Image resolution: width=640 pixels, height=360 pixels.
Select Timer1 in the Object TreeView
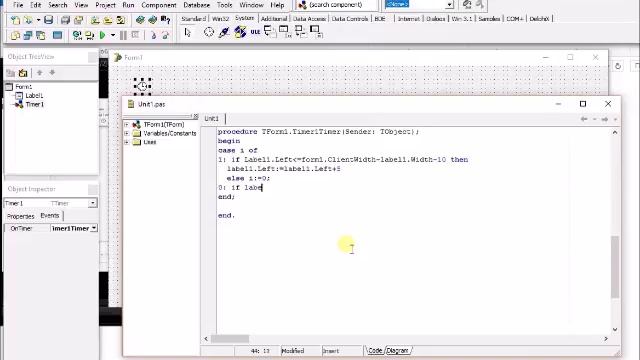[35, 104]
